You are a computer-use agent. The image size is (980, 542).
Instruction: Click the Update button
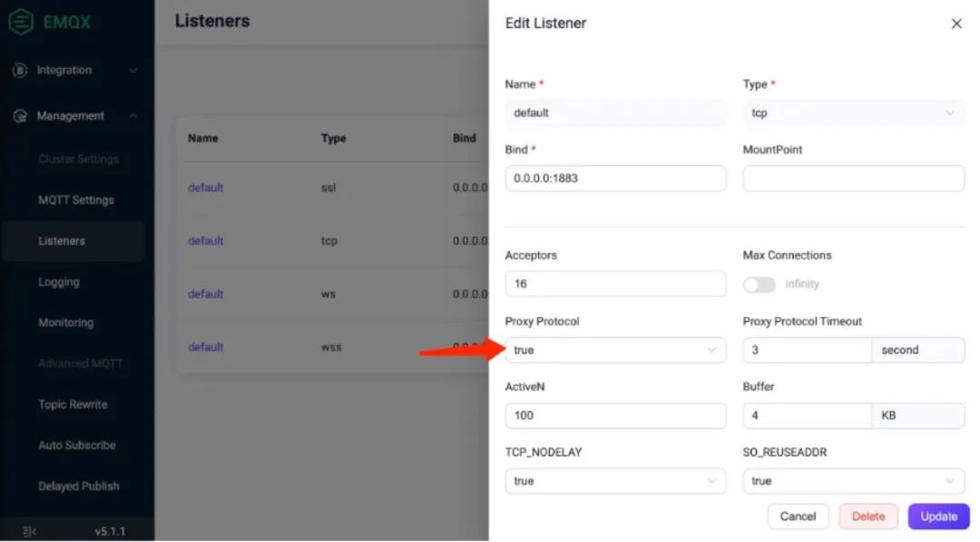coord(938,517)
